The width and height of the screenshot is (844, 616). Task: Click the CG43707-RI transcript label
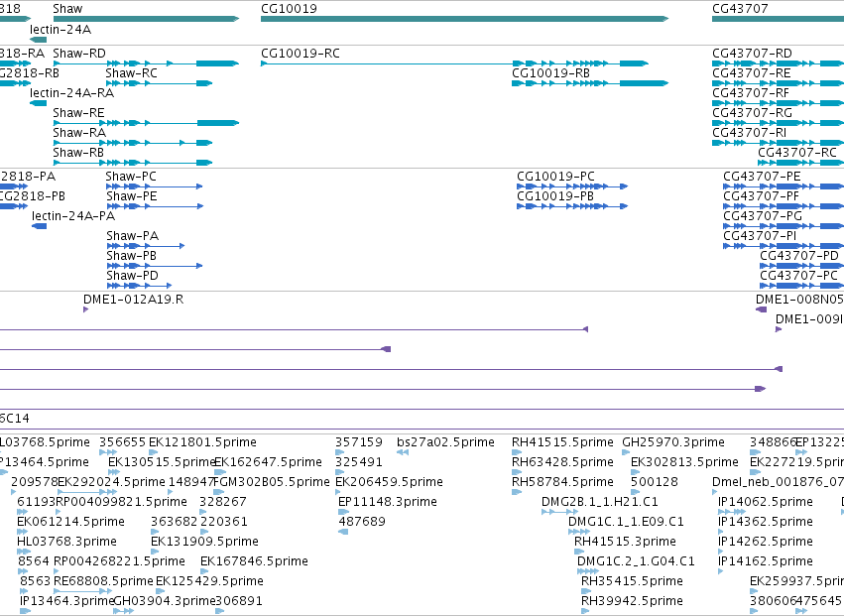(x=749, y=133)
